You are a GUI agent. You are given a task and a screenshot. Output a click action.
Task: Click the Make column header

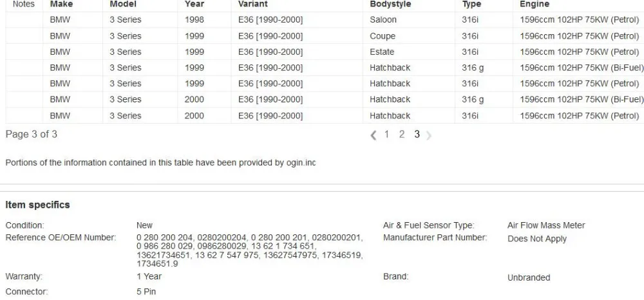[x=60, y=4]
